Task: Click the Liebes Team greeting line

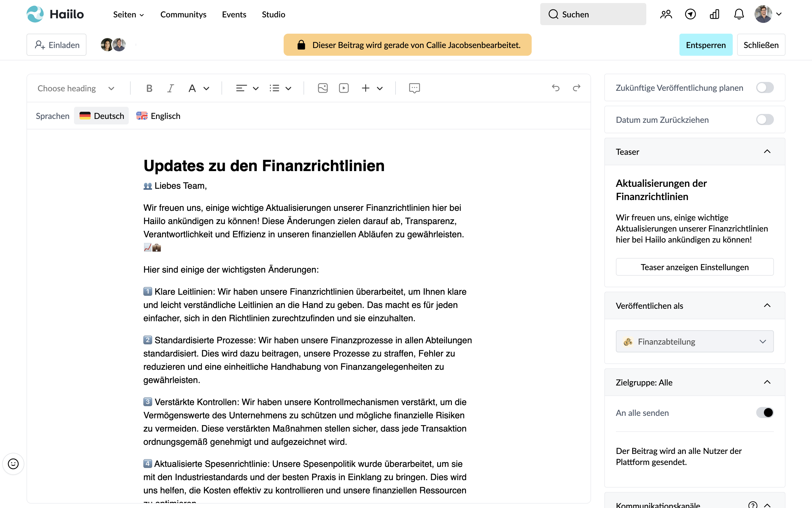Action: pyautogui.click(x=175, y=185)
